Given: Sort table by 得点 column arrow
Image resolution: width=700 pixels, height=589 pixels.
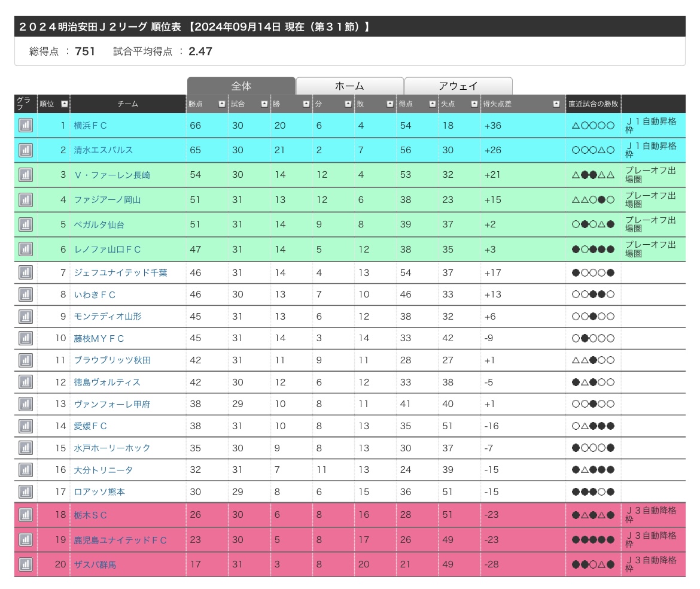Looking at the screenshot, I should pos(433,104).
